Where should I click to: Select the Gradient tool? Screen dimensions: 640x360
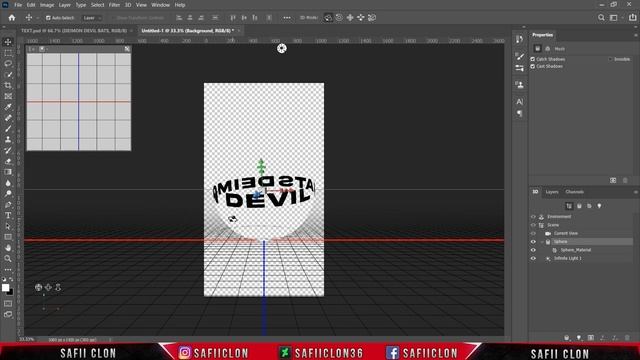(x=8, y=172)
